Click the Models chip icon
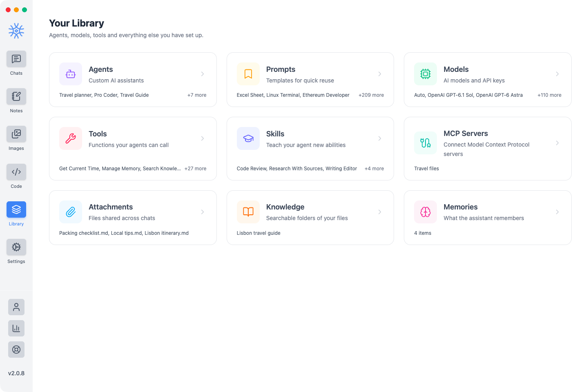The image size is (588, 392). (425, 74)
